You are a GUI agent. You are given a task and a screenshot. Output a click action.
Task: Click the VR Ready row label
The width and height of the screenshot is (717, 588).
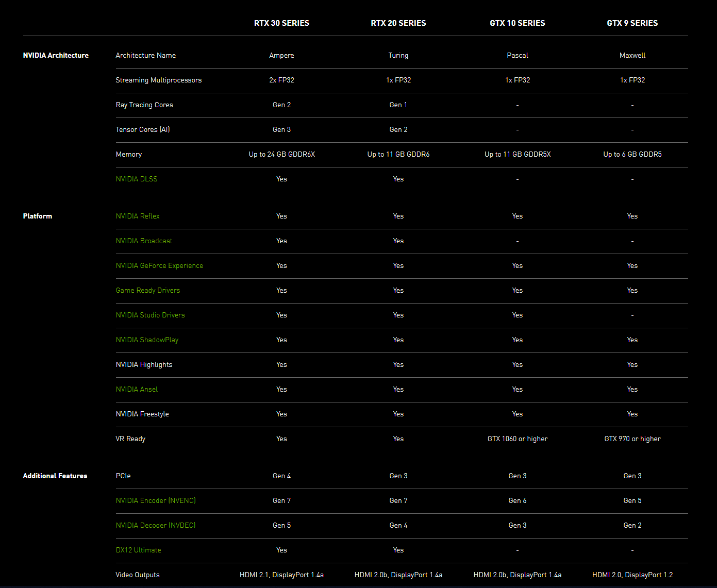click(131, 439)
